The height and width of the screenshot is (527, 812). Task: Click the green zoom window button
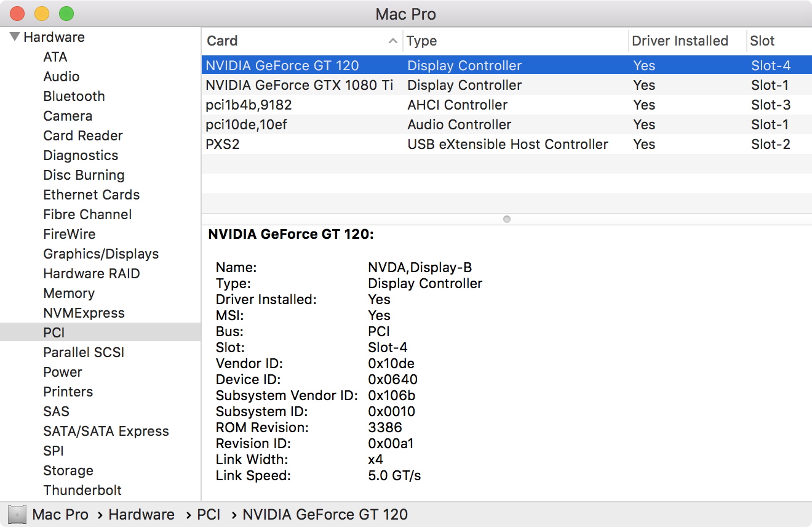pyautogui.click(x=66, y=13)
